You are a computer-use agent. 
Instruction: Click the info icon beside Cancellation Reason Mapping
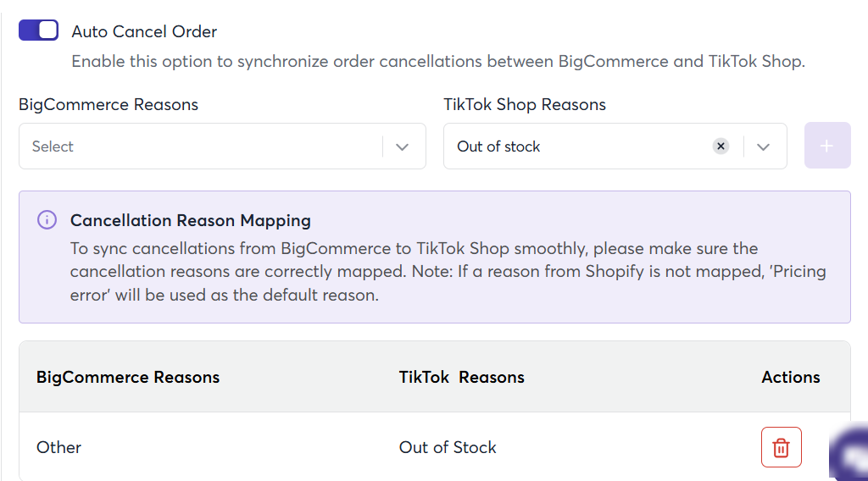(47, 219)
